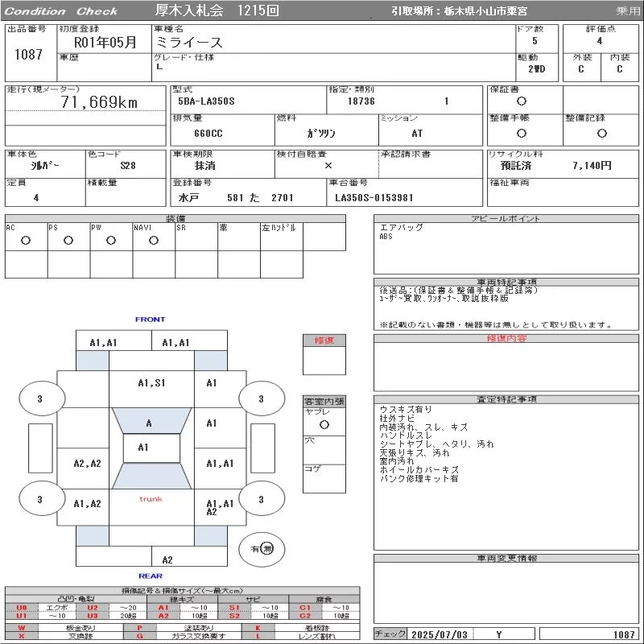Click the windshield A mark in diagram
The width and height of the screenshot is (644, 644).
point(149,423)
